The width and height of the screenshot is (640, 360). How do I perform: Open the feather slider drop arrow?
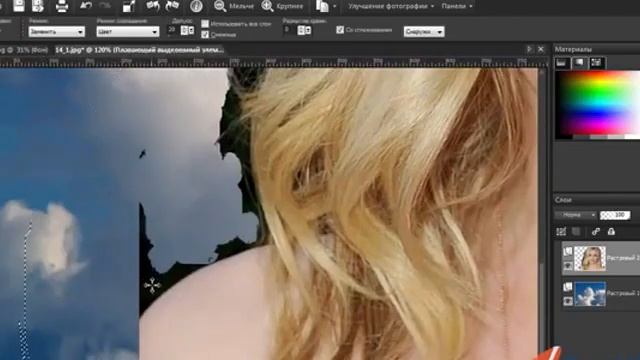(x=308, y=30)
